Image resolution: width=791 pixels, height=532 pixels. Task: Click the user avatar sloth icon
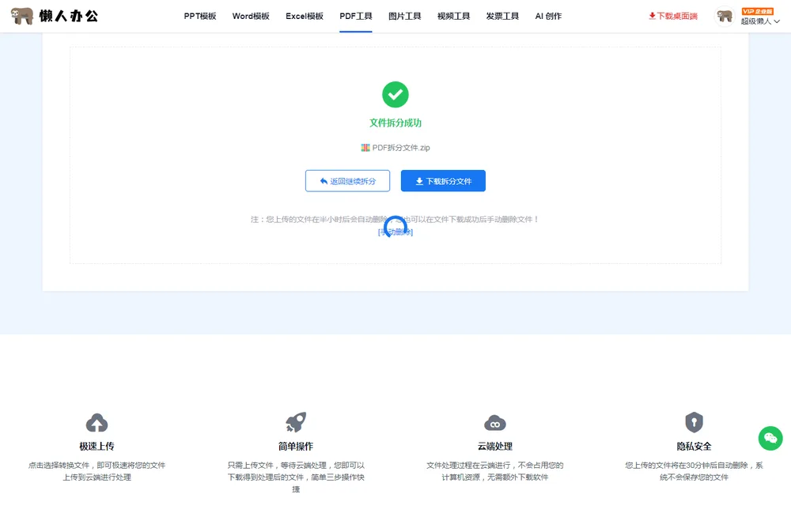(x=725, y=16)
